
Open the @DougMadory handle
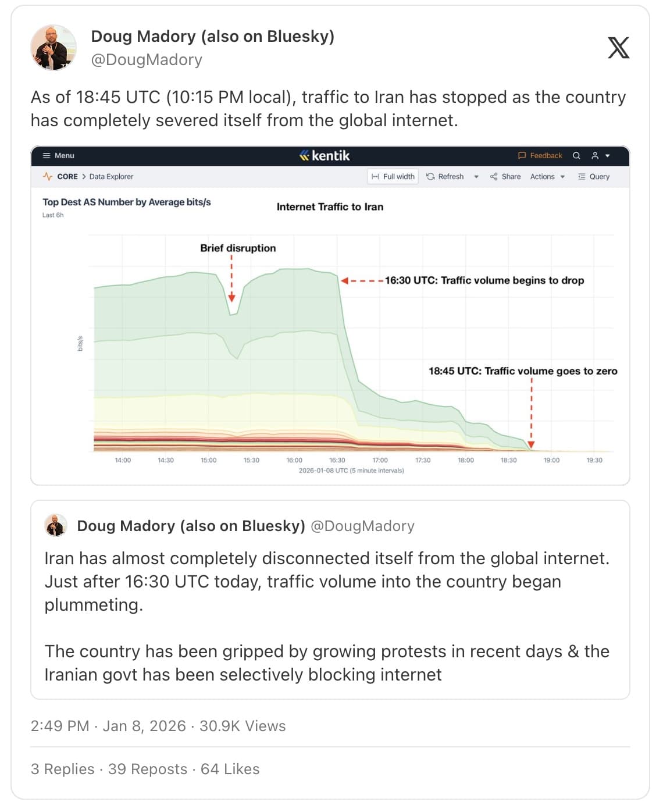click(x=147, y=60)
